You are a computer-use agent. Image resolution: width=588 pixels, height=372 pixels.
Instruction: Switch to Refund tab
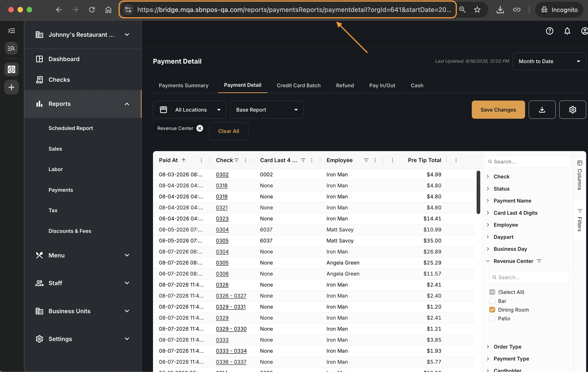(x=345, y=85)
